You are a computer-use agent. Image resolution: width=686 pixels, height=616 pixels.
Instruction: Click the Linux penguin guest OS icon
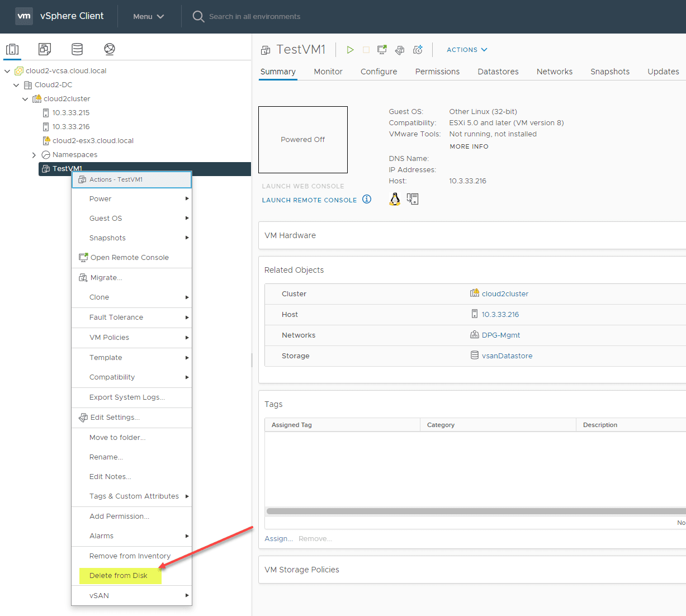click(394, 198)
